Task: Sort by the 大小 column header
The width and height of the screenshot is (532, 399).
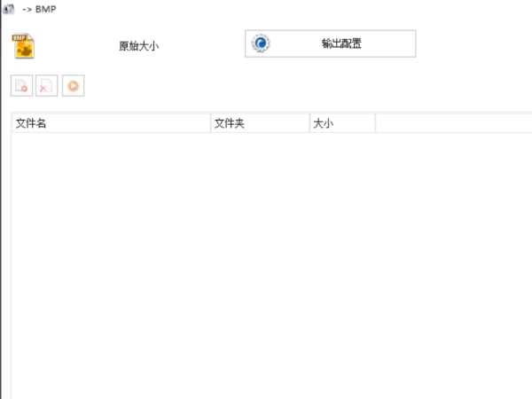Action: 342,123
